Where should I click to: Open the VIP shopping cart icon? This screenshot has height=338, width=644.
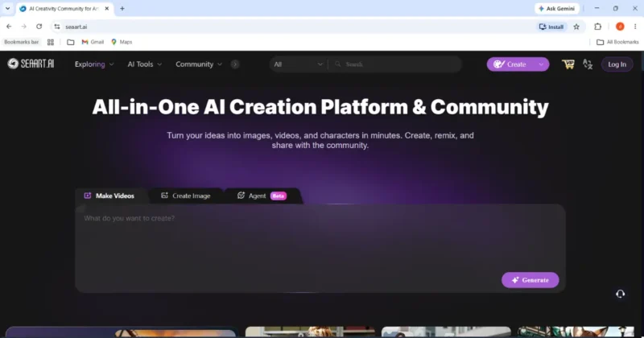[x=568, y=64]
